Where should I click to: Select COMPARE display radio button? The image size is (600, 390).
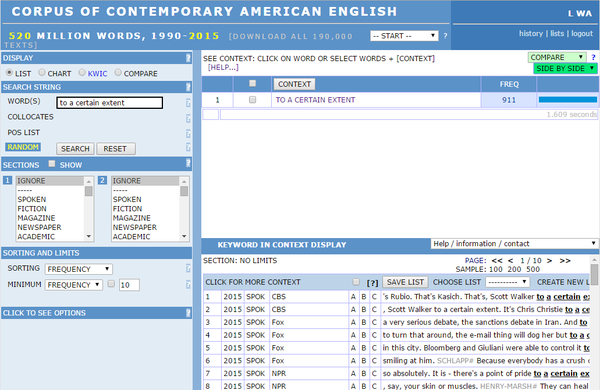tap(118, 72)
